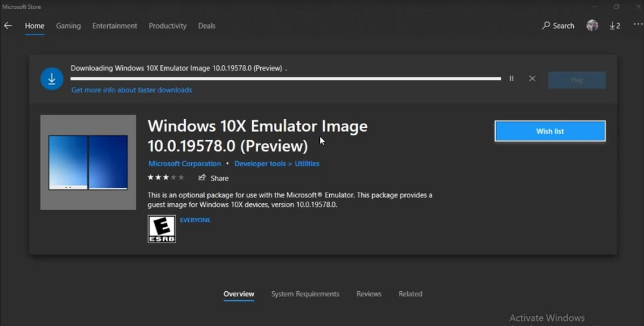Click the EVERYONE rating link

click(x=195, y=220)
